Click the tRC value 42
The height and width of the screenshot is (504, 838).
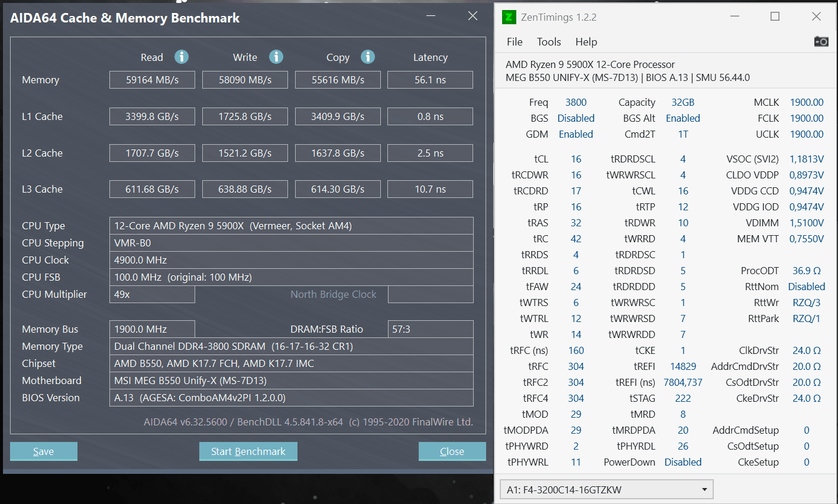click(x=576, y=239)
